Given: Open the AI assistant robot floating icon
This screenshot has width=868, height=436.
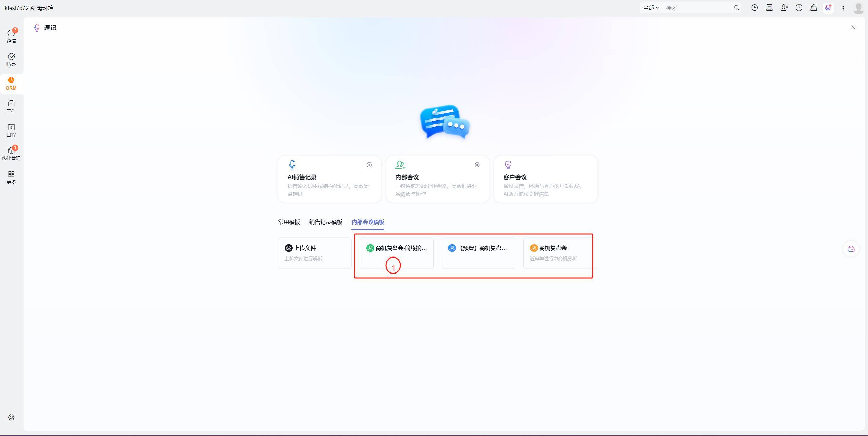Looking at the screenshot, I should 851,249.
